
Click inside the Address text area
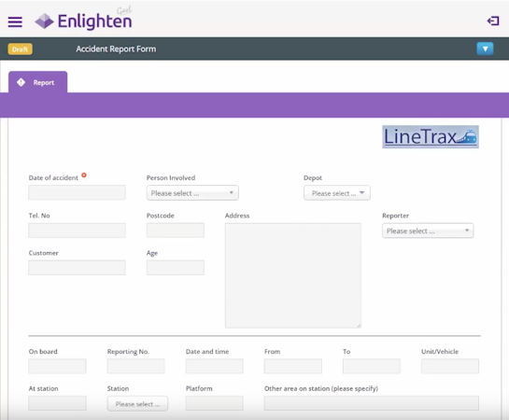(x=293, y=275)
